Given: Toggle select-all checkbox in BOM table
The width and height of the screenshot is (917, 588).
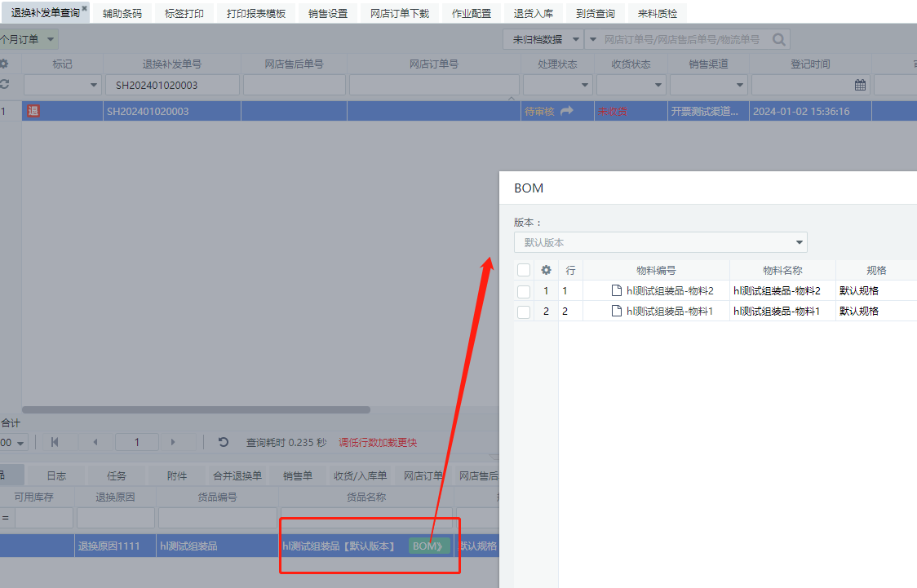Looking at the screenshot, I should click(x=524, y=270).
